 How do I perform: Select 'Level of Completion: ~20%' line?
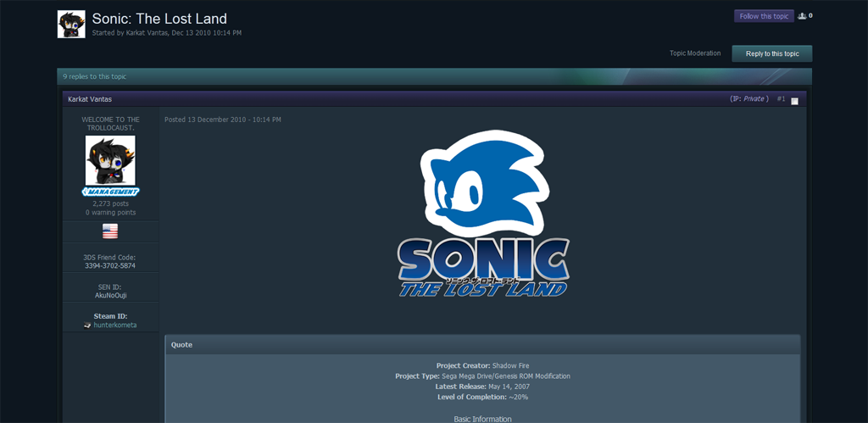(x=482, y=397)
